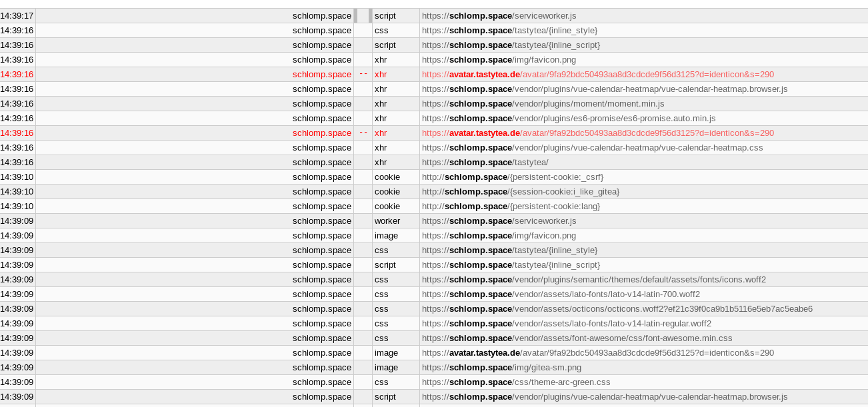Open the persistent-cookie _csrf entry
The height and width of the screenshot is (407, 868).
[512, 177]
